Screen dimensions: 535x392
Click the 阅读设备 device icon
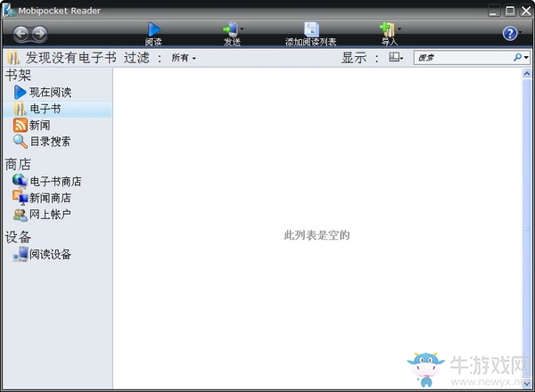(21, 254)
